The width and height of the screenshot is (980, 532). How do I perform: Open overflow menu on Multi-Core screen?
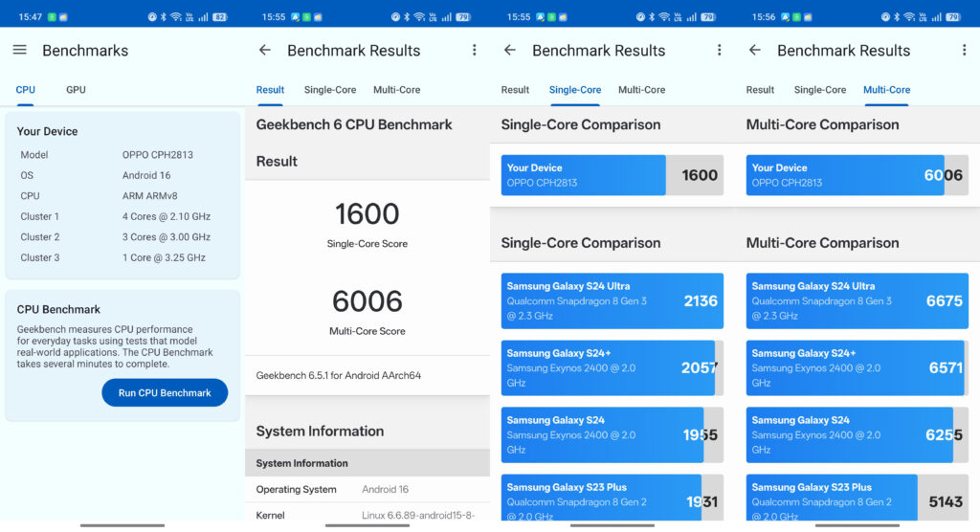[x=965, y=50]
